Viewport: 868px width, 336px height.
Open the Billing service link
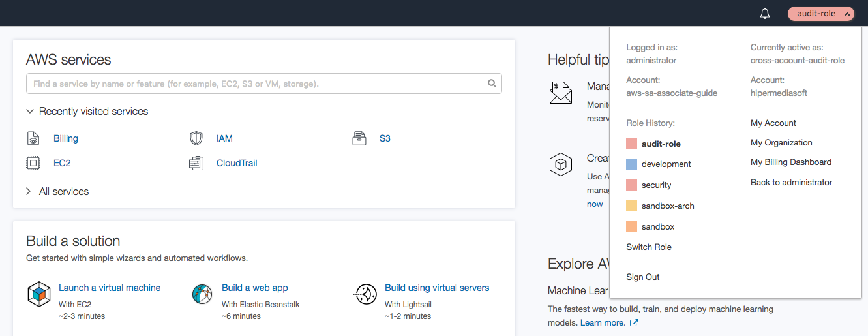[66, 138]
